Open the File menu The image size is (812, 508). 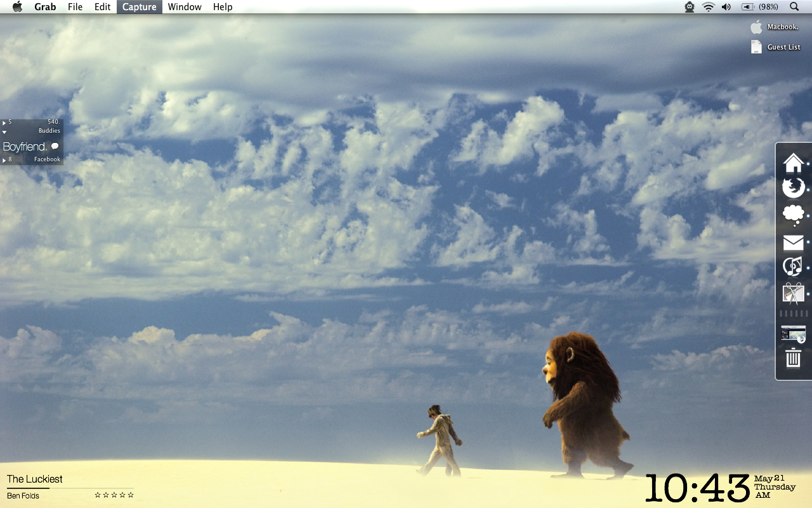coord(75,7)
